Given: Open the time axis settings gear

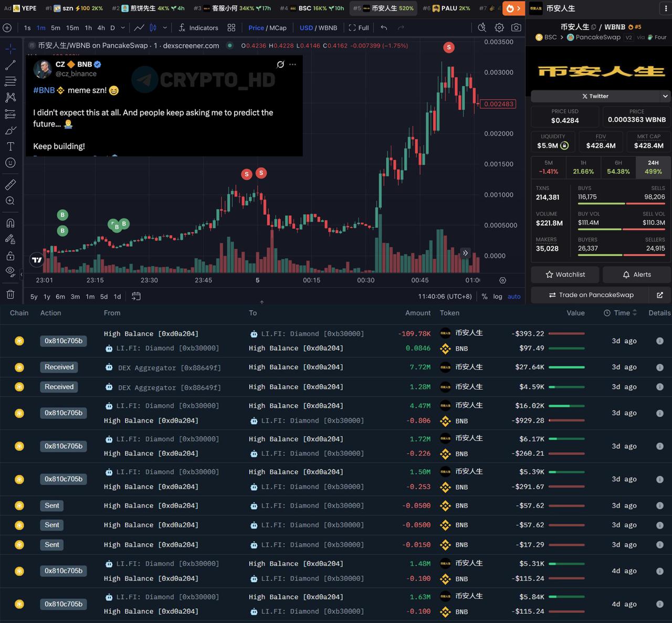Looking at the screenshot, I should pos(502,280).
